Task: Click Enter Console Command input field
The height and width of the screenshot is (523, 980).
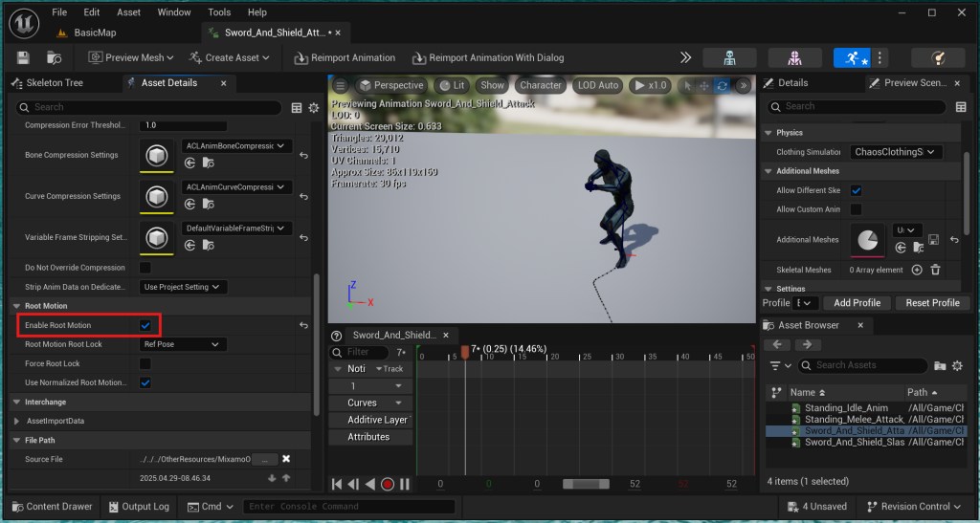Action: 348,506
